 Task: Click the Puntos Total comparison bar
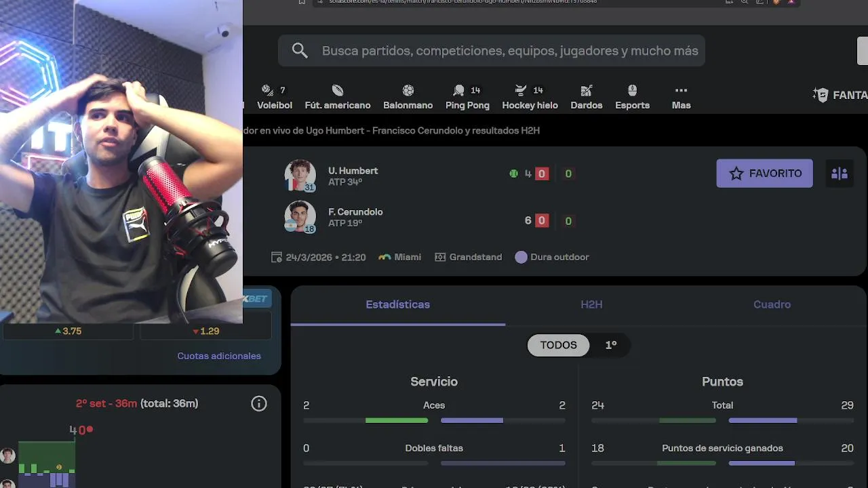pyautogui.click(x=722, y=421)
